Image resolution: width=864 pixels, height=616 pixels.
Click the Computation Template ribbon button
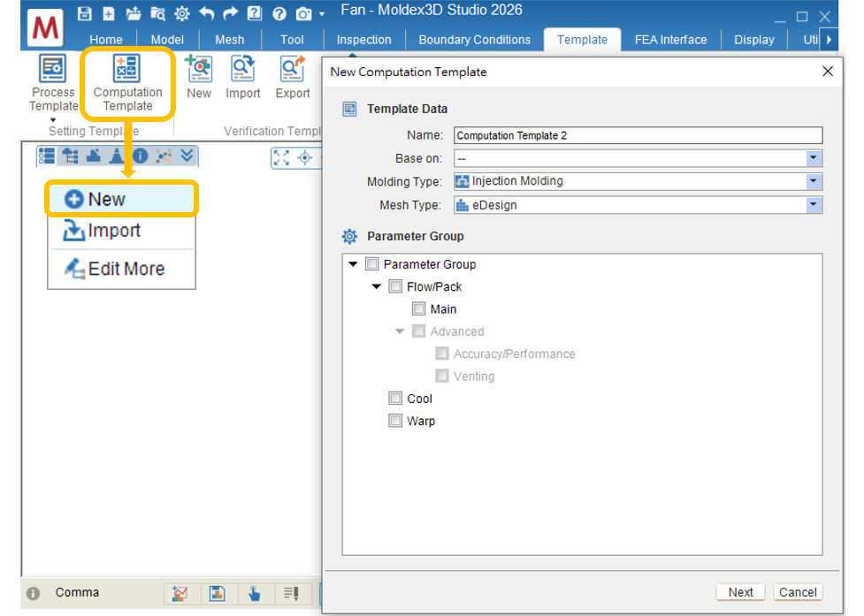pyautogui.click(x=128, y=83)
